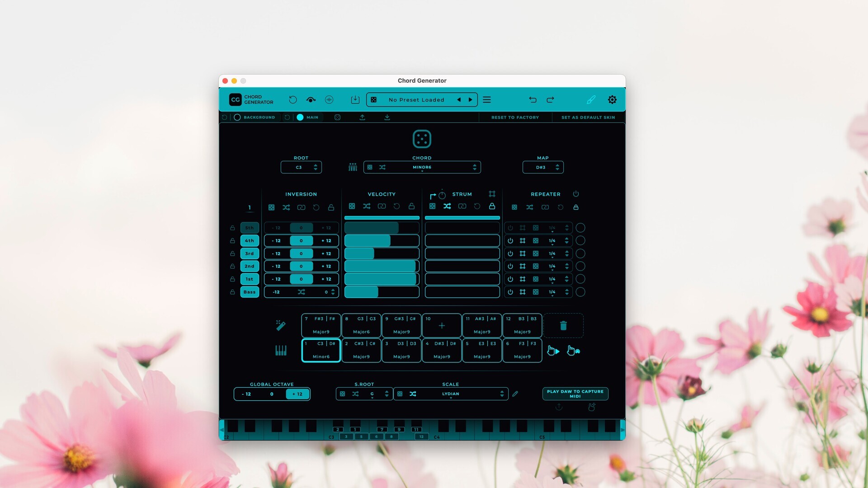Toggle the eye visibility icon in the top toolbar
The height and width of the screenshot is (488, 868).
(x=311, y=100)
